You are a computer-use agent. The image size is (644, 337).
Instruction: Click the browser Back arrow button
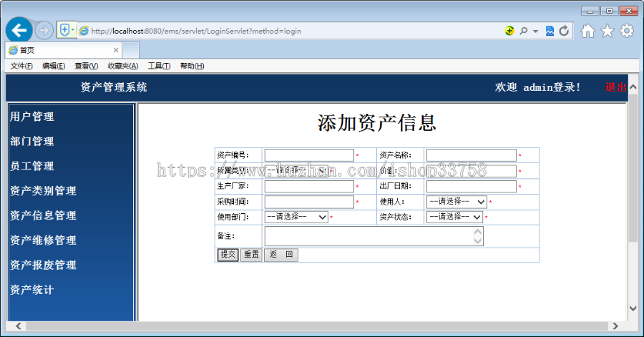[19, 30]
